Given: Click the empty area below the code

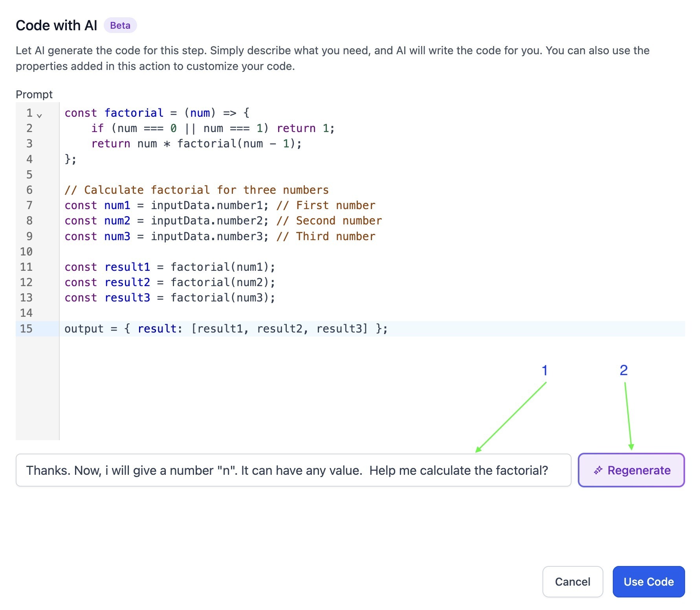Looking at the screenshot, I should click(372, 388).
